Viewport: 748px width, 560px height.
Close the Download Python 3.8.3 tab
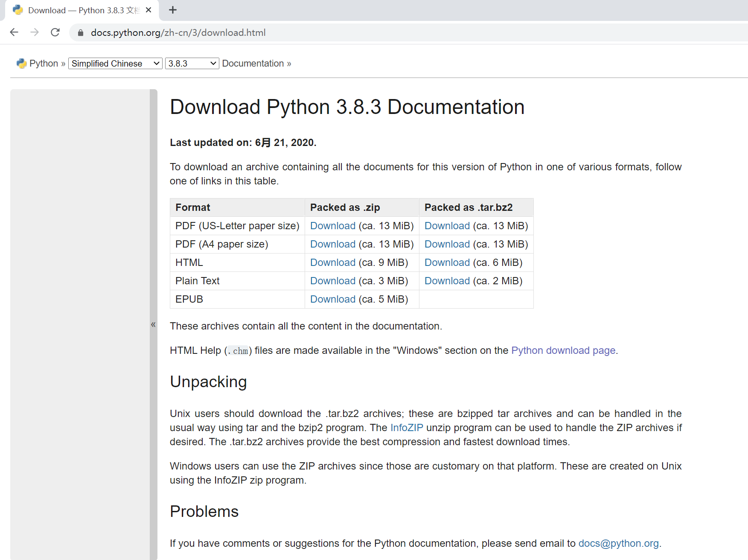pos(148,10)
